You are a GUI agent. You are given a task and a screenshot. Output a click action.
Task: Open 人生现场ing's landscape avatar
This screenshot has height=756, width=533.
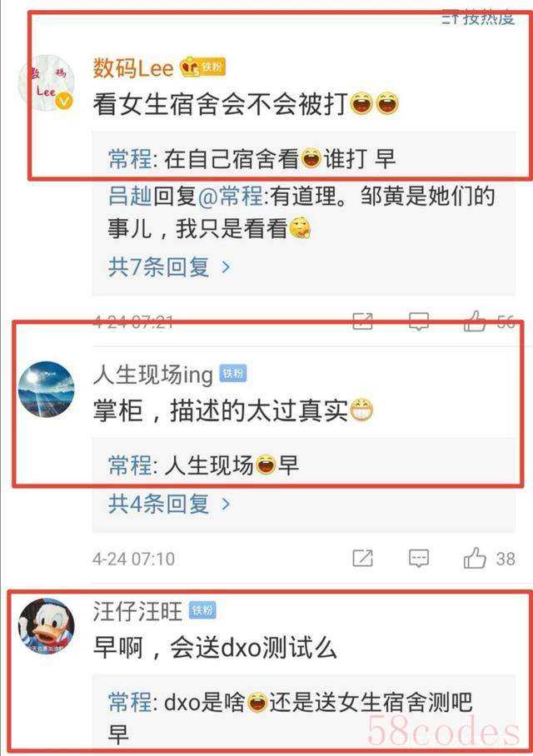[47, 389]
